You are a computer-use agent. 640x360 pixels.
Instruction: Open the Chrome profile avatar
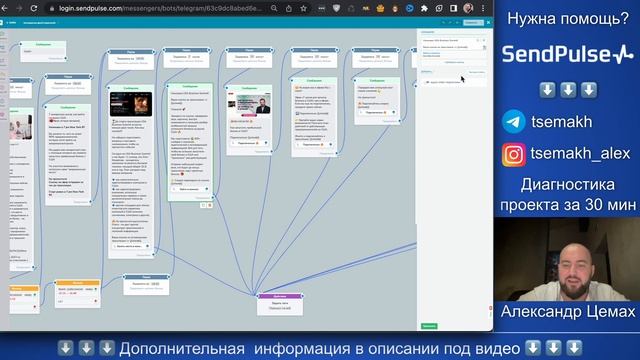point(468,8)
